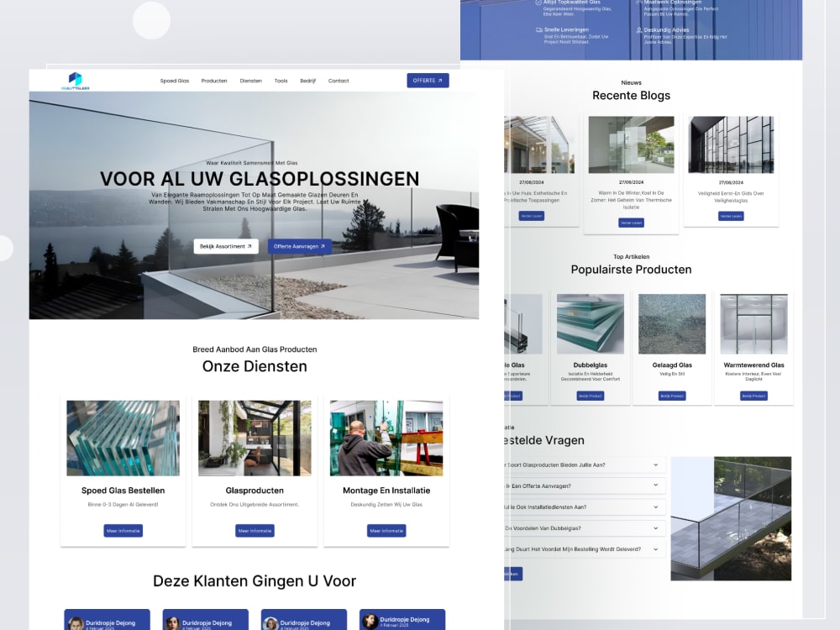Click the Populairste Producten heading
The height and width of the screenshot is (630, 840).
click(631, 270)
